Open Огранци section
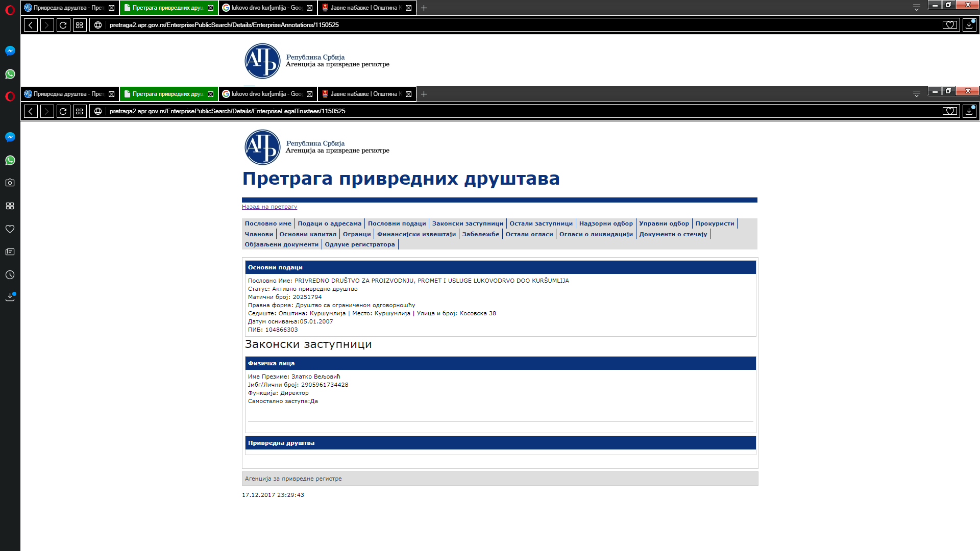 pos(357,234)
